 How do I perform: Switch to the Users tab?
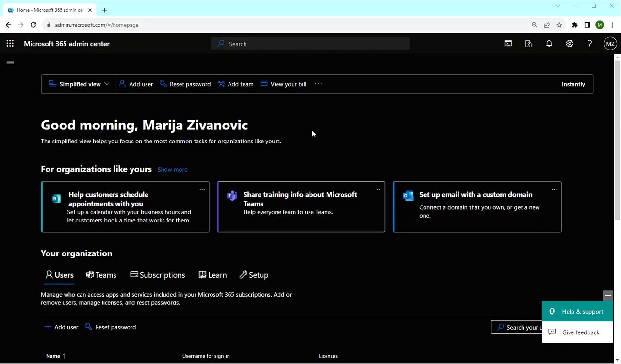[60, 275]
